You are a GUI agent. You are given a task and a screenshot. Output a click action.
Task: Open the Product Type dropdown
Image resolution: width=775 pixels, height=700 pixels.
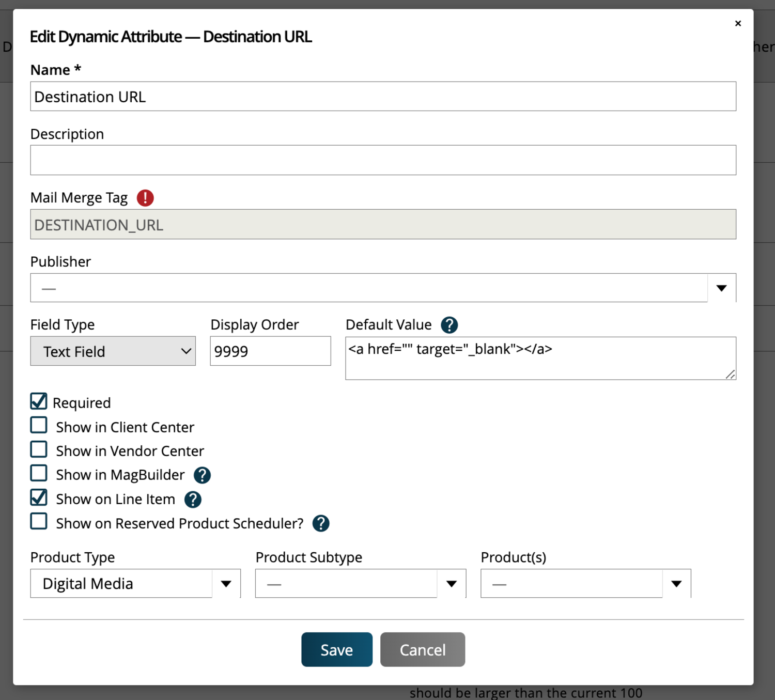click(226, 584)
